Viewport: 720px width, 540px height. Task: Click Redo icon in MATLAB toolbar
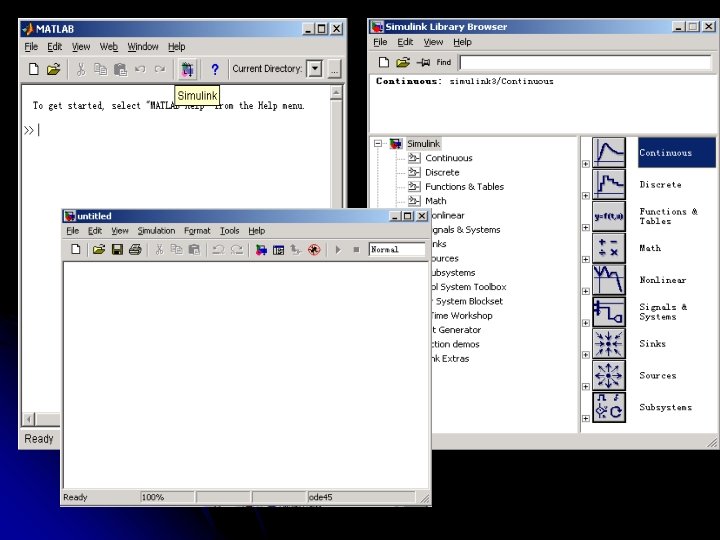tap(160, 69)
